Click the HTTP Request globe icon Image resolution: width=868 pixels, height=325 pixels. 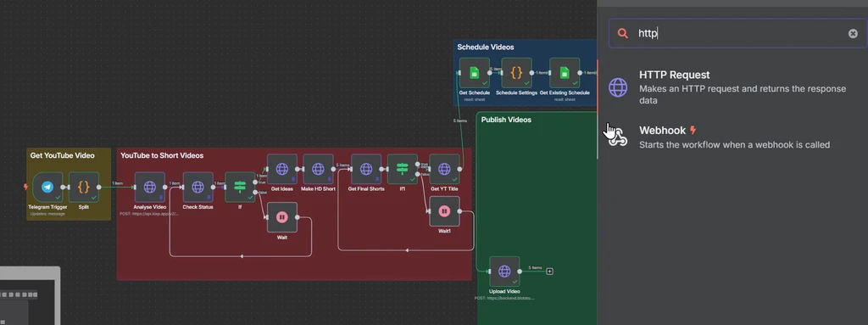coord(618,87)
